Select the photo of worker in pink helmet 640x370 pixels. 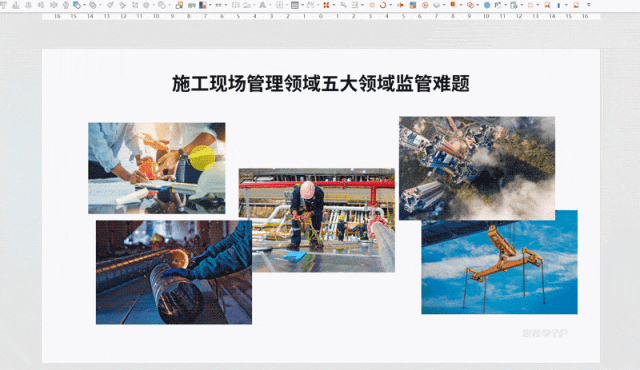click(317, 220)
